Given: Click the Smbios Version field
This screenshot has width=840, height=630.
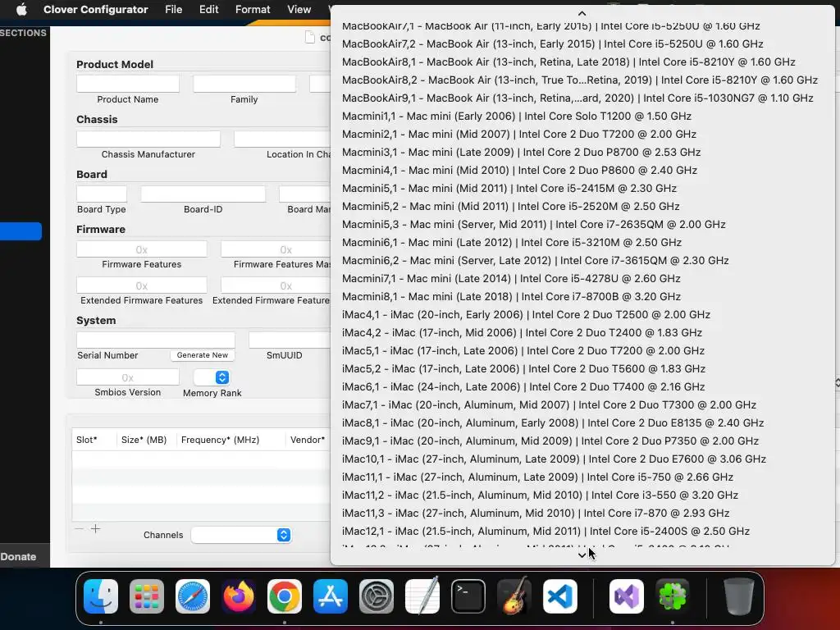Looking at the screenshot, I should click(x=127, y=377).
